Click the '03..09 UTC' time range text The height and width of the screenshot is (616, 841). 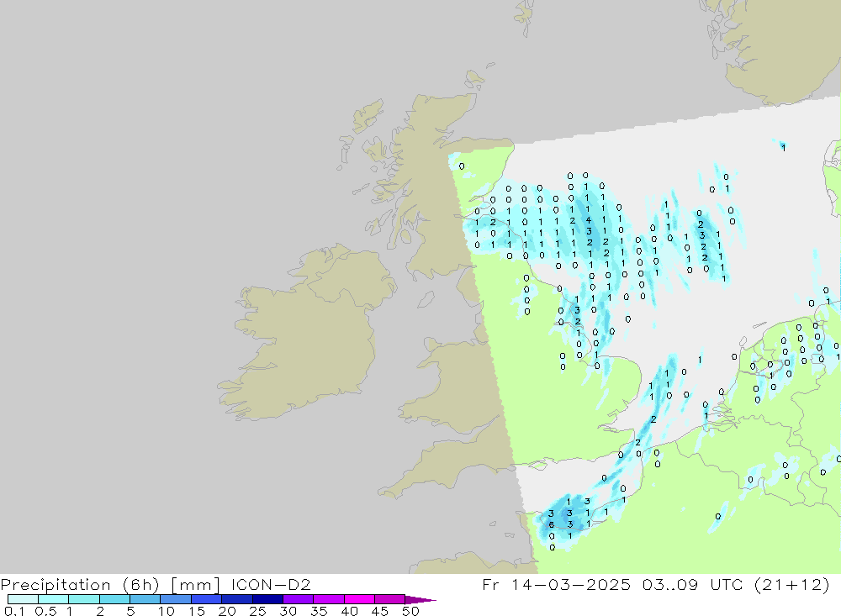pyautogui.click(x=693, y=584)
